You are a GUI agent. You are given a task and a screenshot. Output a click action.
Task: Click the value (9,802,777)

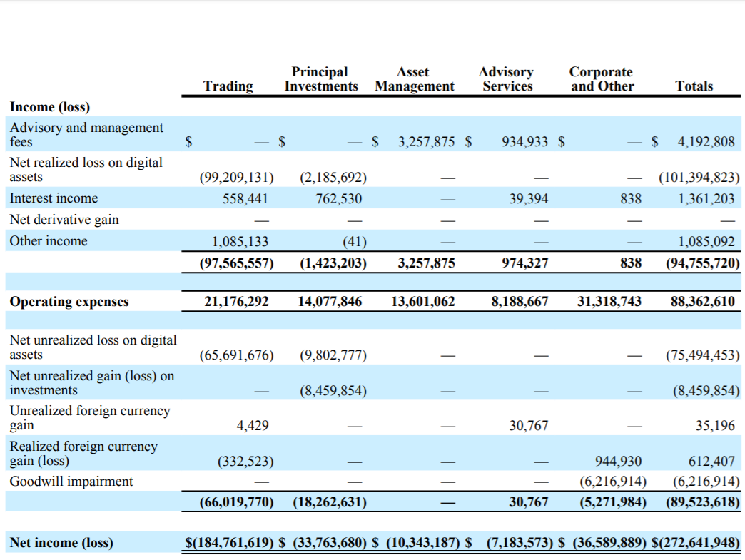click(x=333, y=355)
